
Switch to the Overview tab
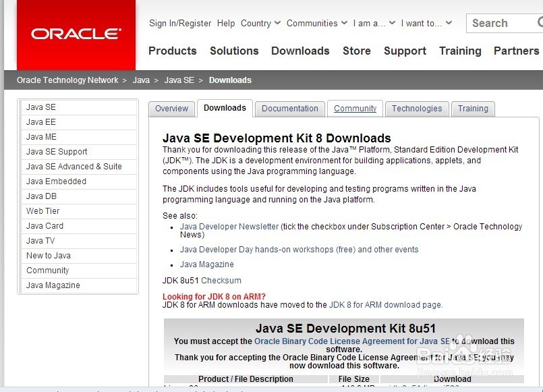pyautogui.click(x=171, y=109)
